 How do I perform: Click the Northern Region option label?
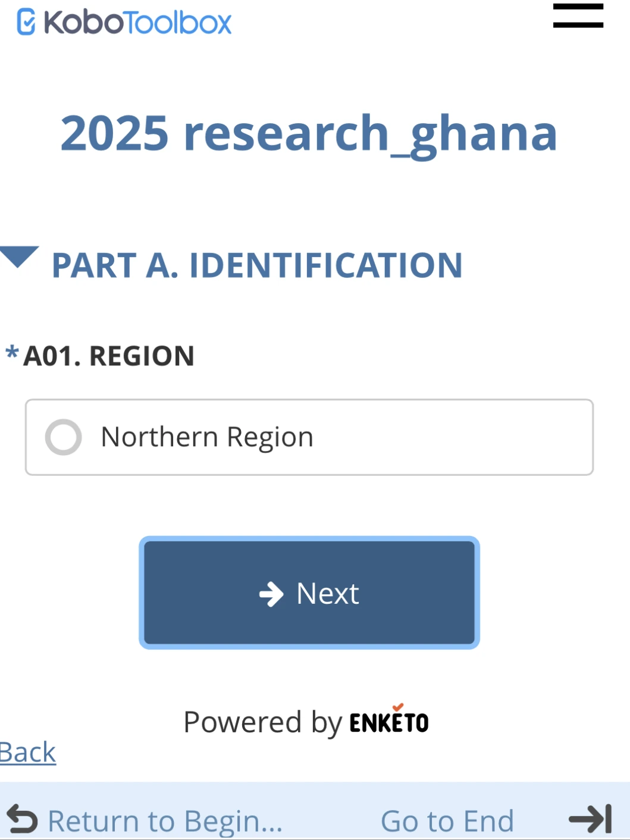pos(207,437)
